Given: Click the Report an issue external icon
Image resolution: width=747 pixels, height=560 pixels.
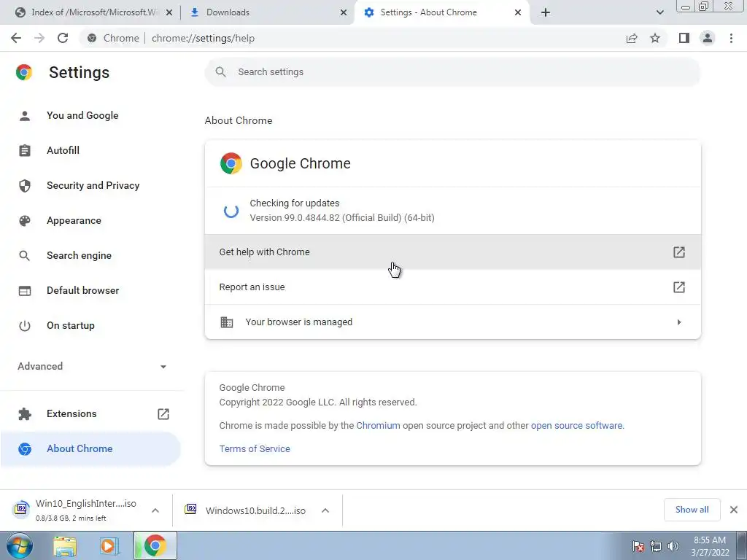Looking at the screenshot, I should pyautogui.click(x=679, y=287).
